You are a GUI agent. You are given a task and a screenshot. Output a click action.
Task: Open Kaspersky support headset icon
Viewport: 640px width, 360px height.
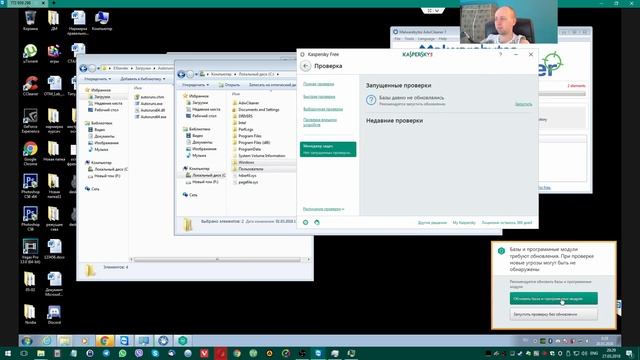[317, 222]
